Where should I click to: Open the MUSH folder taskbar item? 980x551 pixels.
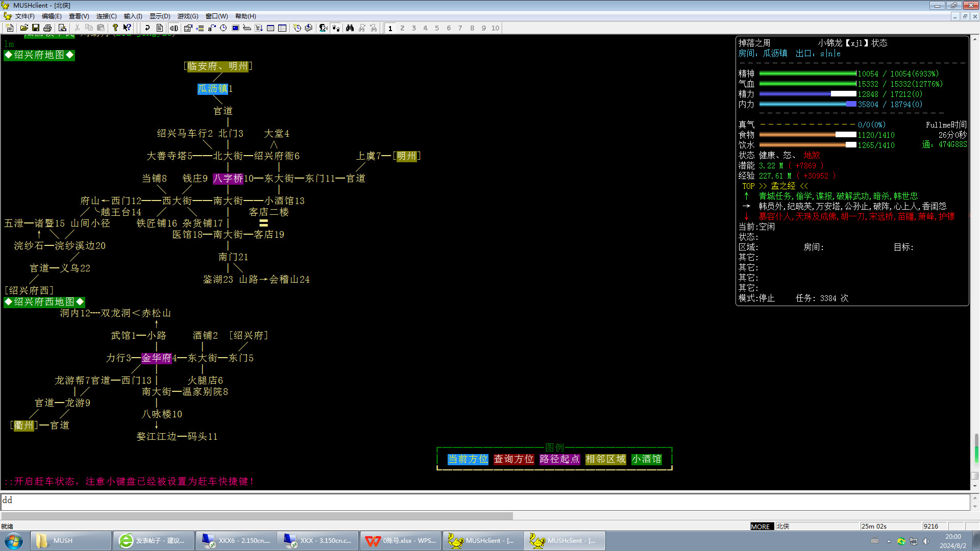[71, 541]
